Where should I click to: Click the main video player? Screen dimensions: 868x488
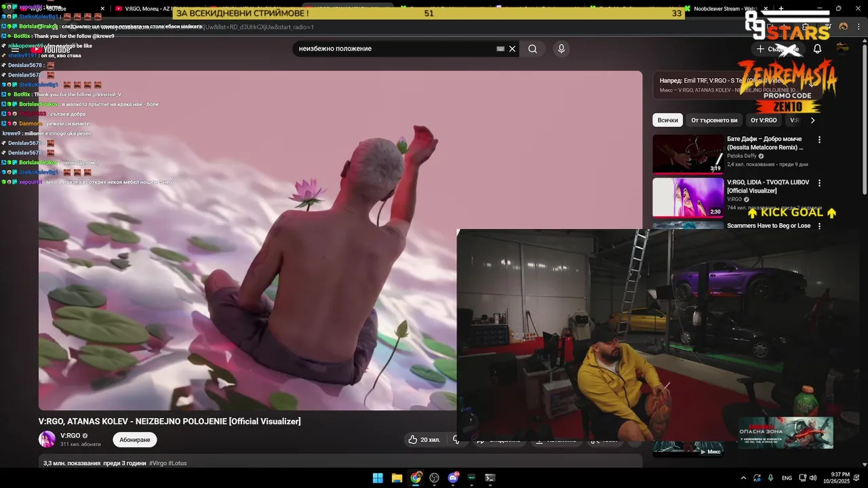pos(340,240)
